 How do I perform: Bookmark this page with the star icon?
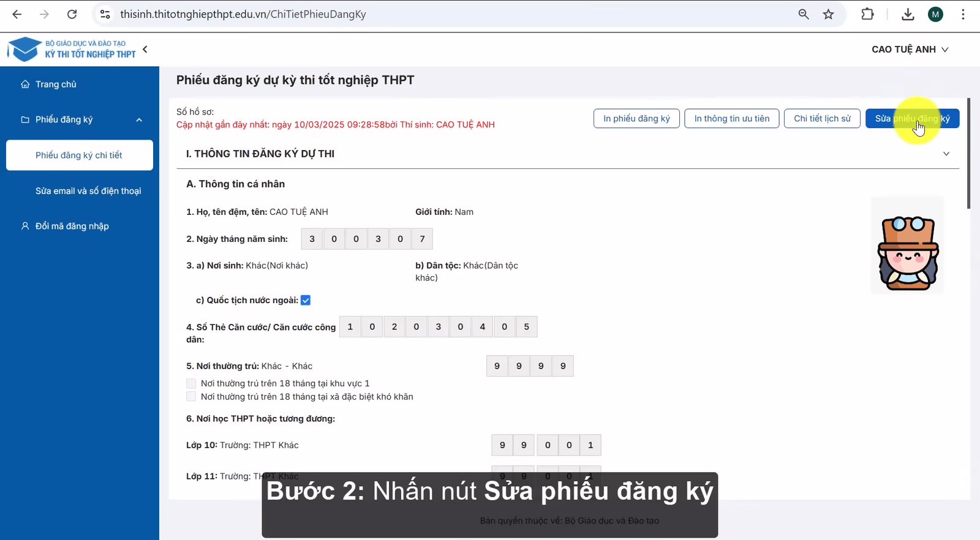829,14
